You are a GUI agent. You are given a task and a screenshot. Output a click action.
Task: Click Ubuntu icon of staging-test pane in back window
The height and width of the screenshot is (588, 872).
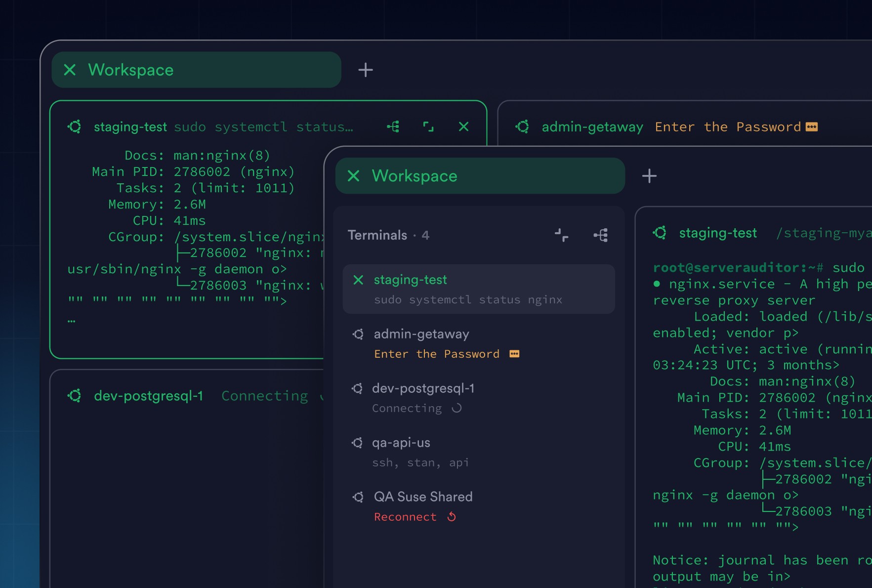pos(75,126)
